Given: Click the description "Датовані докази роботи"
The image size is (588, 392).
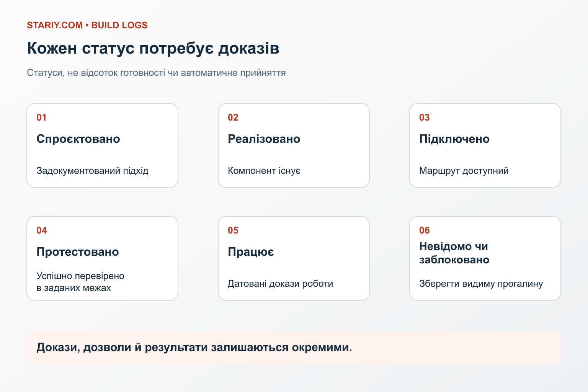Looking at the screenshot, I should coord(280,284).
